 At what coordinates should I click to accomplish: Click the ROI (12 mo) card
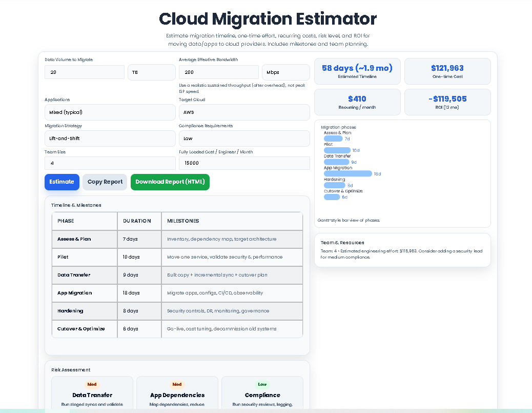[x=447, y=102]
